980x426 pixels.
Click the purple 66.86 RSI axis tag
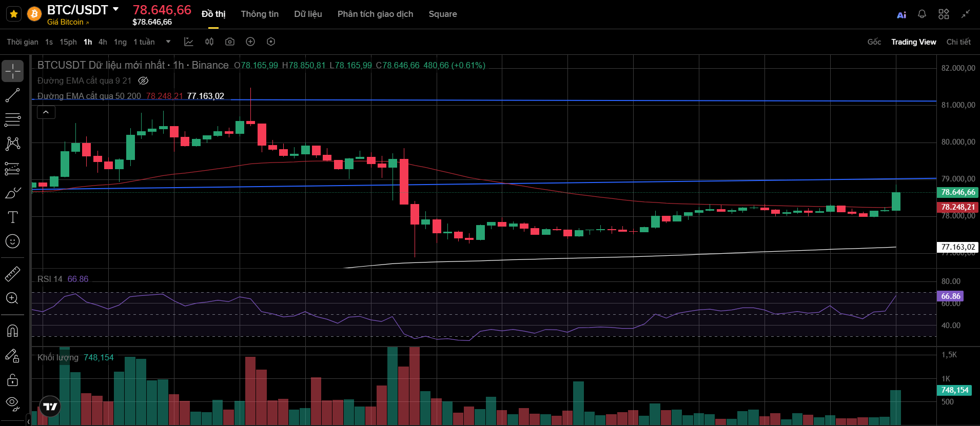click(x=950, y=296)
